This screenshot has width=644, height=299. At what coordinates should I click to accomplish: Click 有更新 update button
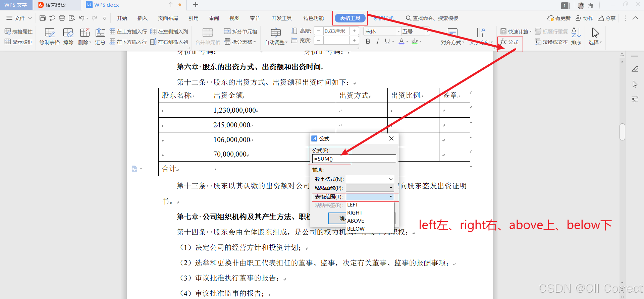point(559,18)
